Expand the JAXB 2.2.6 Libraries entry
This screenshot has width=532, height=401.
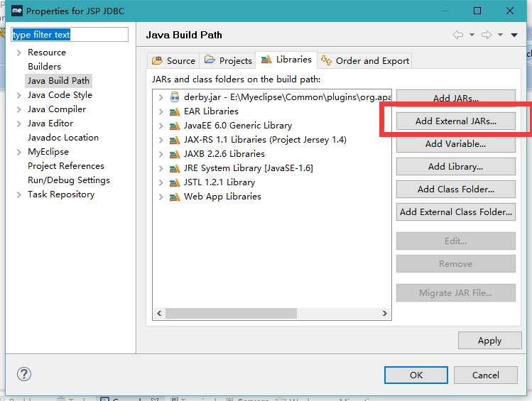point(161,154)
